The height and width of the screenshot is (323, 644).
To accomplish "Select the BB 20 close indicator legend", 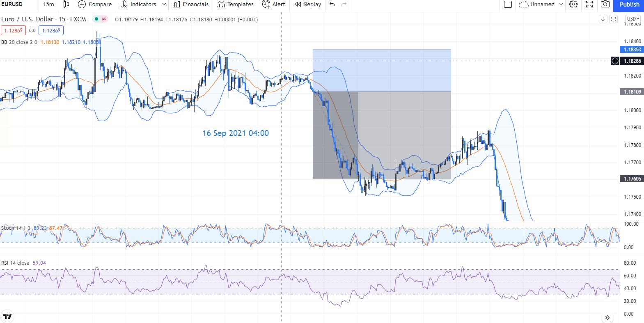I will click(19, 42).
